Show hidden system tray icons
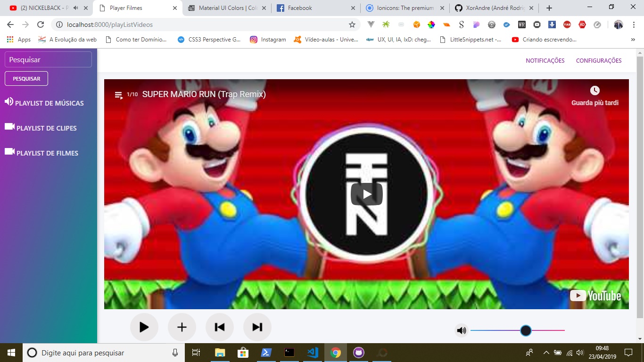Image resolution: width=644 pixels, height=362 pixels. coord(546,353)
